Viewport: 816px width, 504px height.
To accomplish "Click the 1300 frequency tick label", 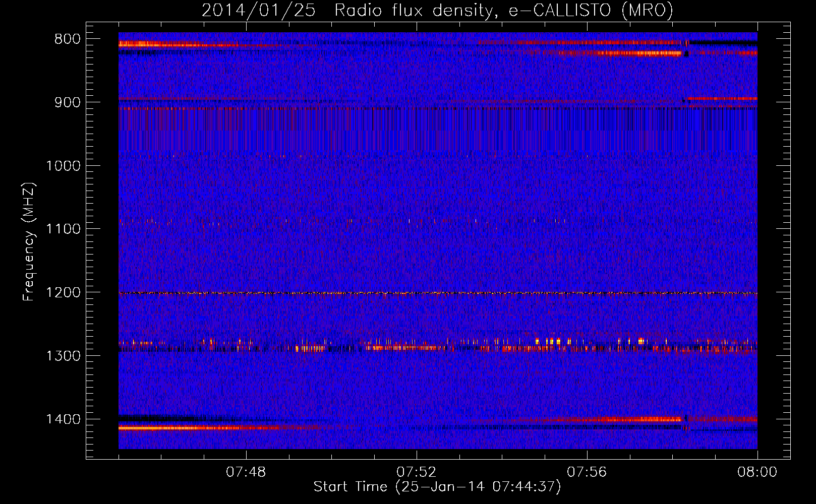I will (63, 356).
